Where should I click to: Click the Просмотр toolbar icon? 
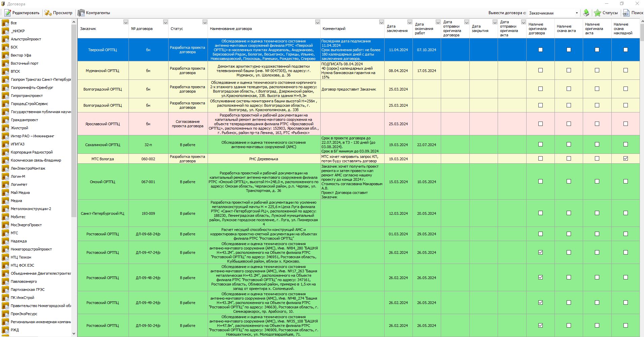click(48, 13)
